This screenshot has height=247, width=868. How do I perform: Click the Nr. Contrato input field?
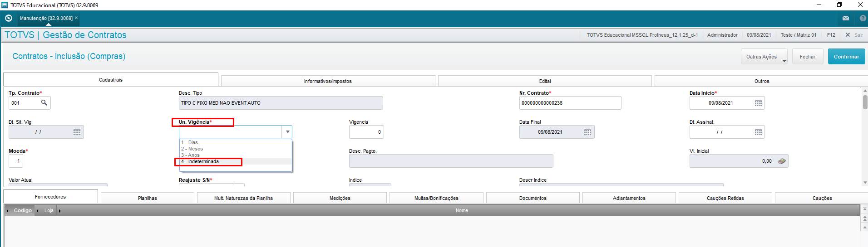(570, 103)
